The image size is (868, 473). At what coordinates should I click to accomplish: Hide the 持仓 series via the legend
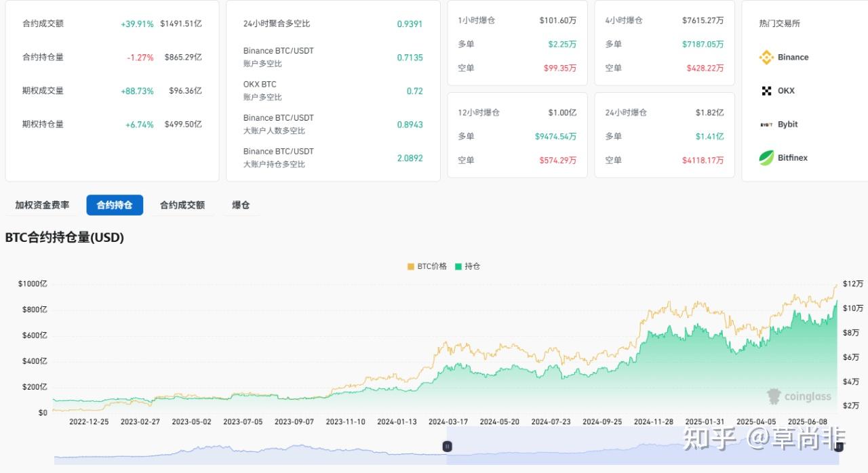point(468,266)
